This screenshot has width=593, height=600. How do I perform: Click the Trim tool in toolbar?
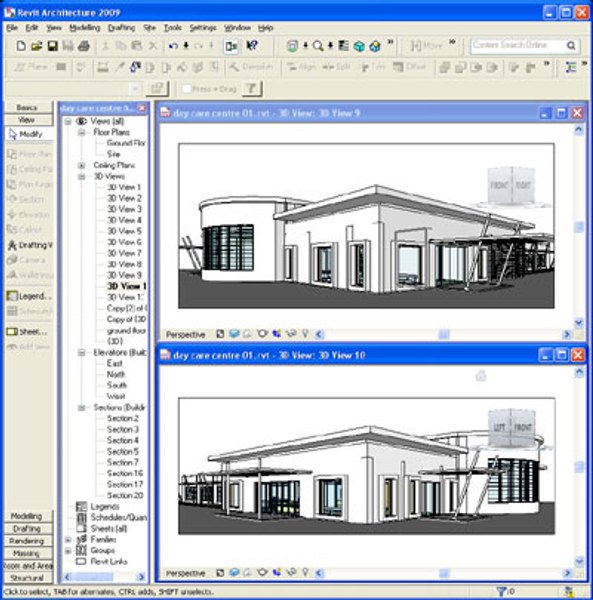tap(373, 67)
